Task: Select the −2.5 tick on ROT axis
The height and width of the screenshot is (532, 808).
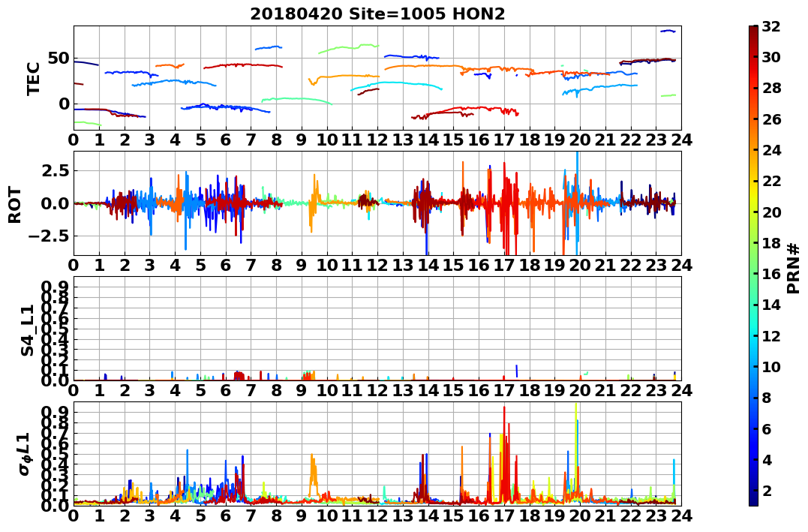Action: [x=48, y=236]
